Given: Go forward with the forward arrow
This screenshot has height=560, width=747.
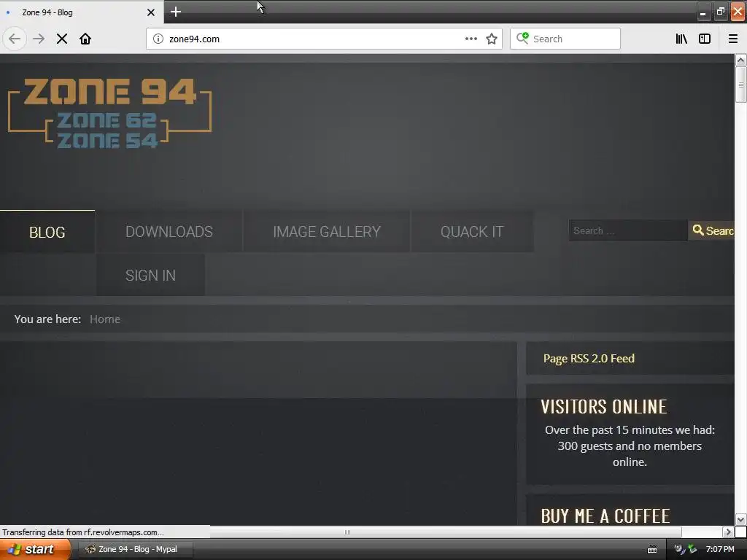Looking at the screenshot, I should pos(39,39).
